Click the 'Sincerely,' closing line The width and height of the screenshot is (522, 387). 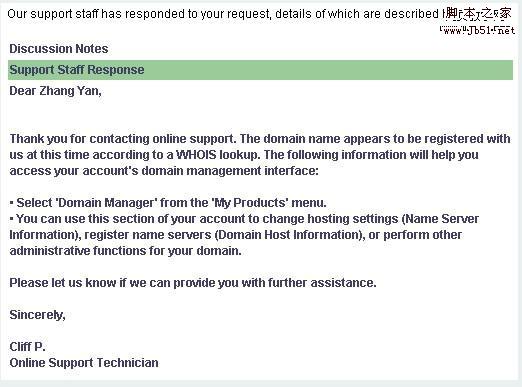click(37, 315)
